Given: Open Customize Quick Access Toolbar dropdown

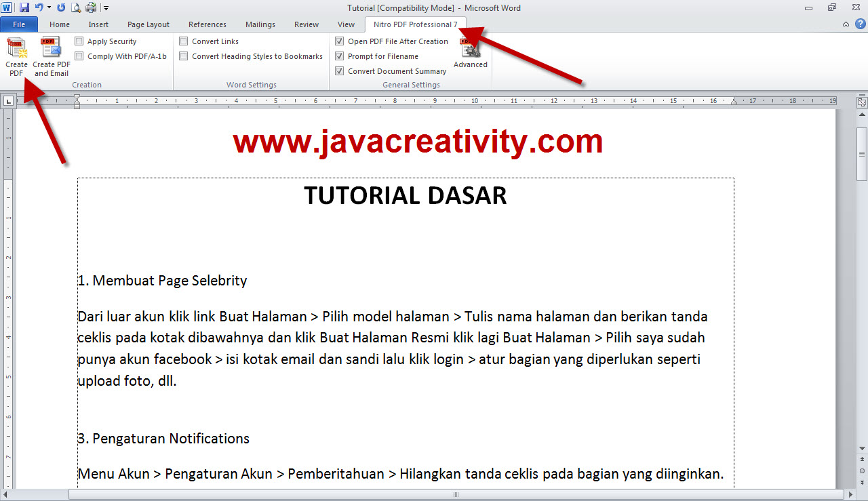Looking at the screenshot, I should pyautogui.click(x=106, y=7).
